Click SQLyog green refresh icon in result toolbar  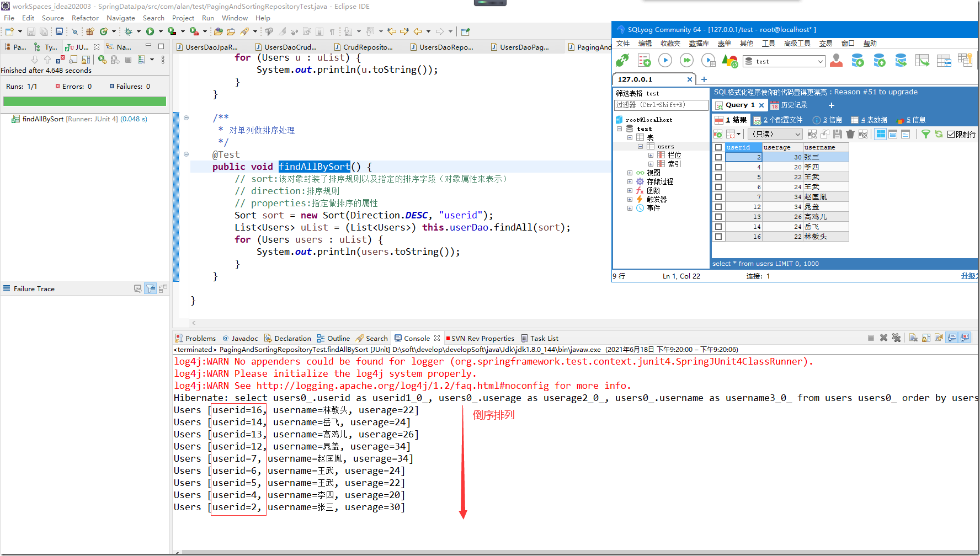[938, 134]
